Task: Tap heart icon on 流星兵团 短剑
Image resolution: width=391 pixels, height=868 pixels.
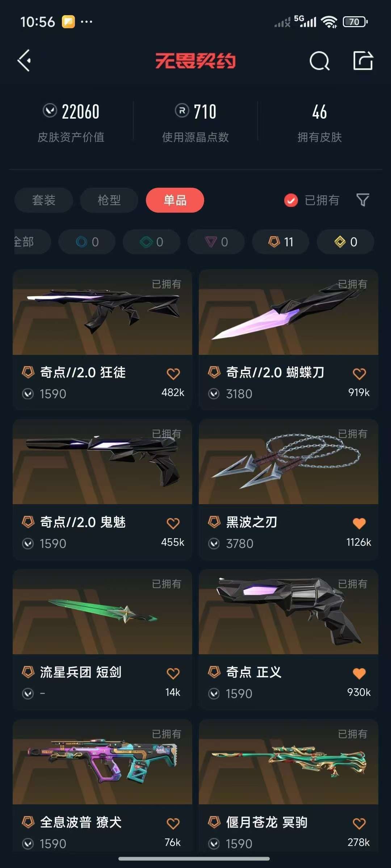Action: (173, 673)
